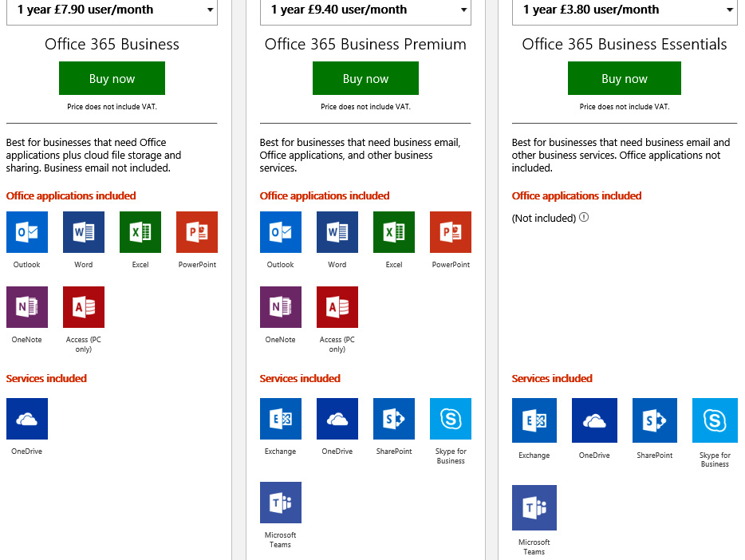
Task: Select the Access icon under Business Premium
Action: click(337, 307)
